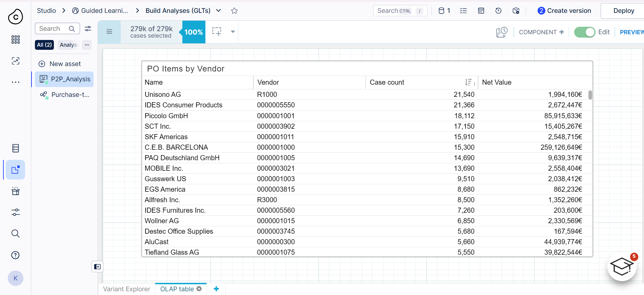Open the sidebar three-dots more menu
The image size is (644, 295).
click(16, 82)
